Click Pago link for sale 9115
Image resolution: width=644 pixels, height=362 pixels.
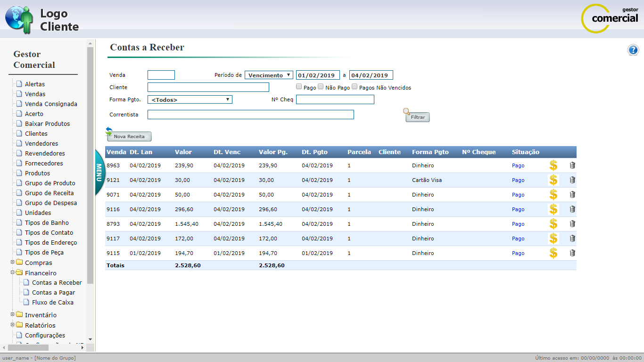pos(518,253)
